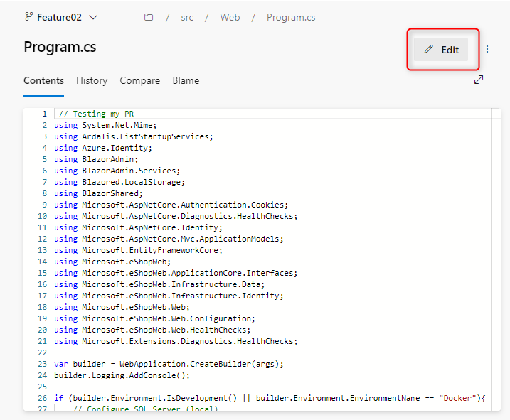This screenshot has height=420, width=510.
Task: Click the '// Testing my PR' comment line
Action: pyautogui.click(x=95, y=114)
